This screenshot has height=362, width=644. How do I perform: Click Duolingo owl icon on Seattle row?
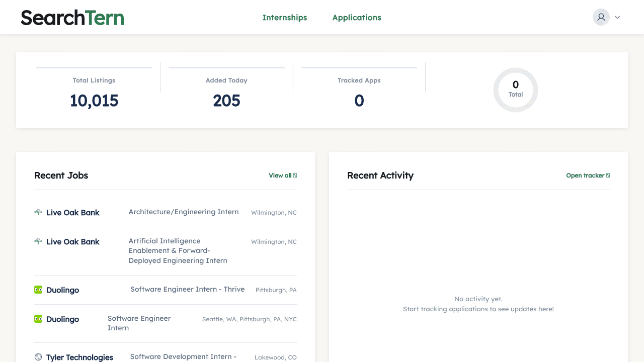click(38, 319)
